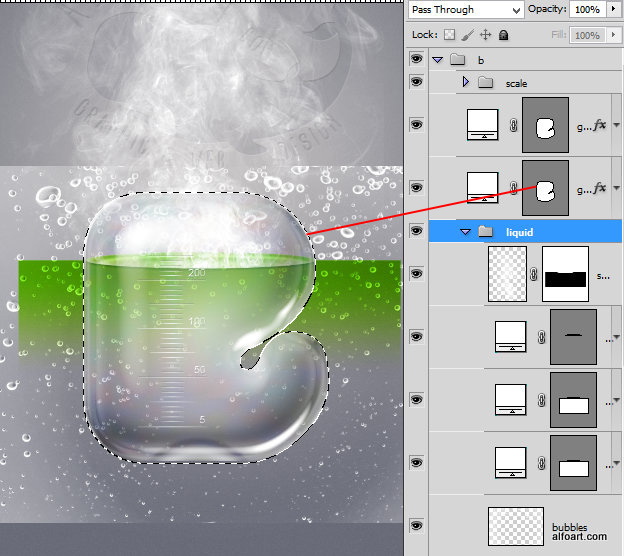The width and height of the screenshot is (624, 556).
Task: Click the lock all padlock icon
Action: 503,35
